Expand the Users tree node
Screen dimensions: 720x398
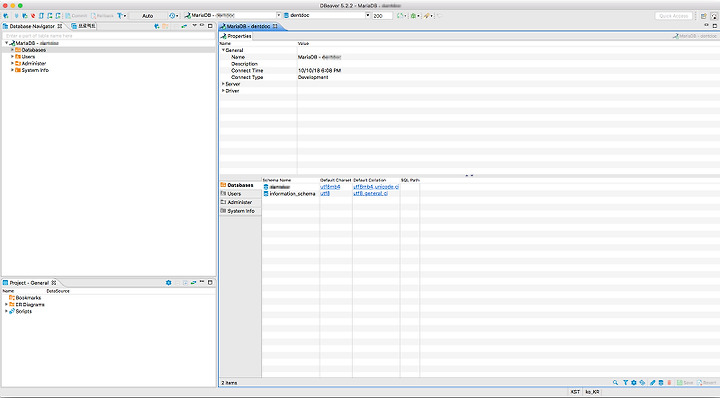pyautogui.click(x=12, y=56)
